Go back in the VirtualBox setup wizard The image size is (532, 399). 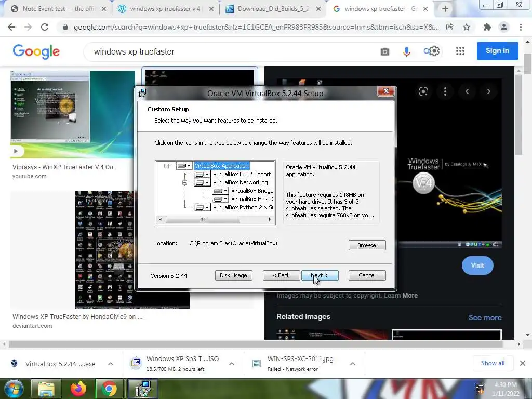[x=281, y=275]
